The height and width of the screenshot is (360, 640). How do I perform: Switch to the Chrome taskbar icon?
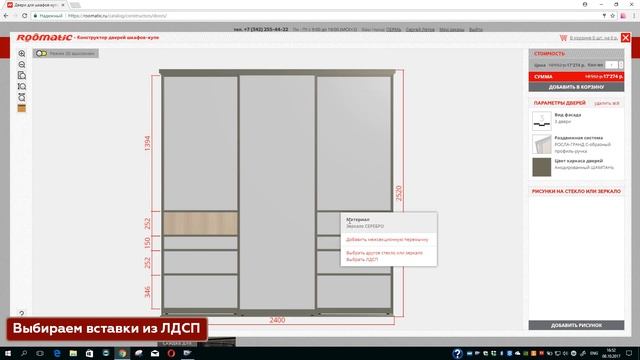(x=122, y=353)
